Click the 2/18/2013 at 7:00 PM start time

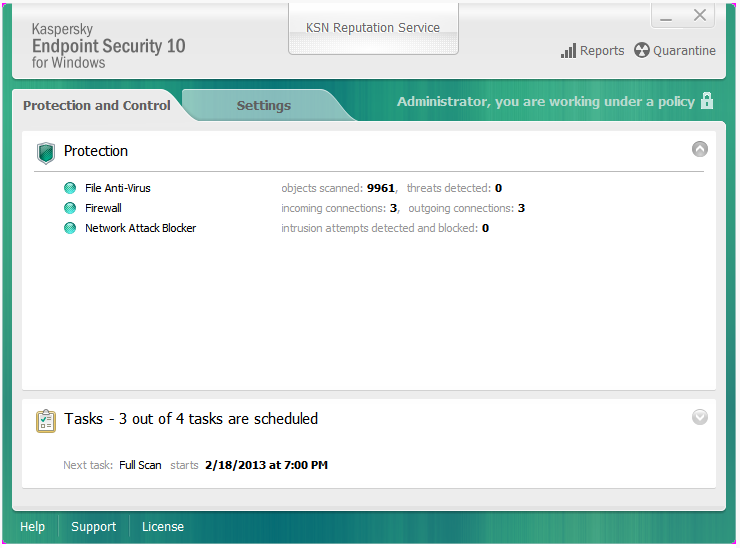coord(266,465)
